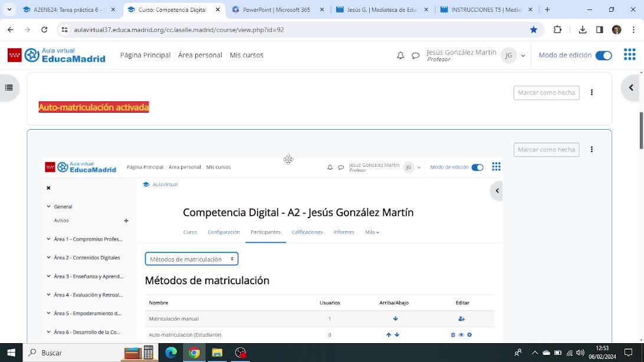Open the Chrome three-dot menu
The width and height of the screenshot is (644, 362).
(x=634, y=29)
